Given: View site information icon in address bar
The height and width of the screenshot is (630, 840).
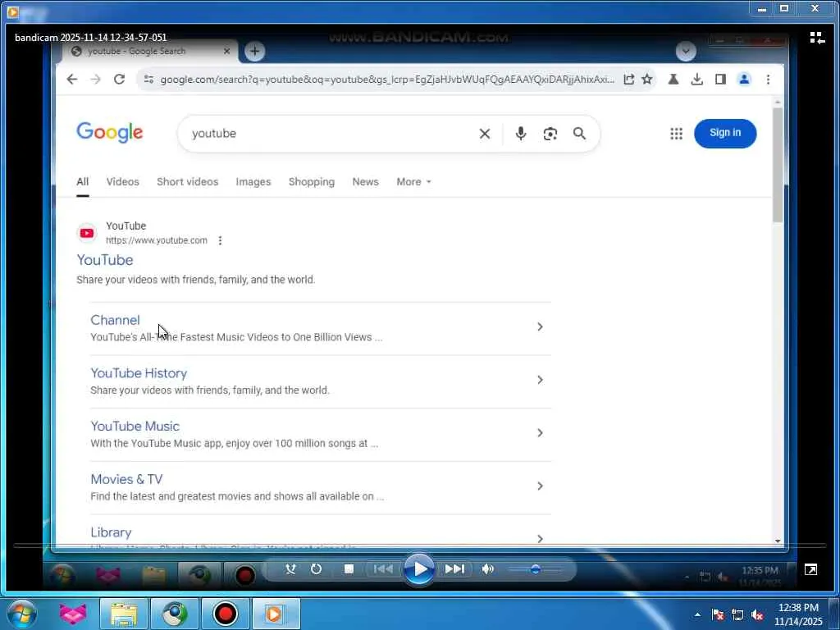Looking at the screenshot, I should pos(149,80).
